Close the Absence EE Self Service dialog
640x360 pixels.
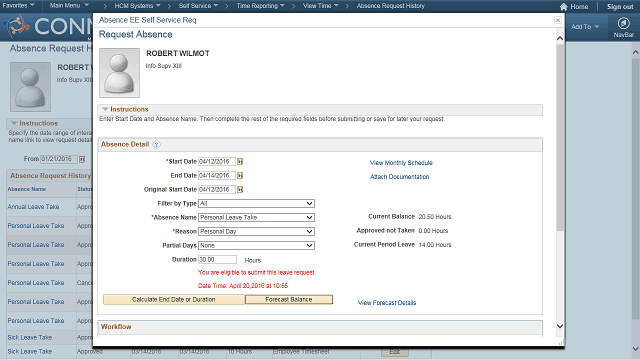point(558,20)
